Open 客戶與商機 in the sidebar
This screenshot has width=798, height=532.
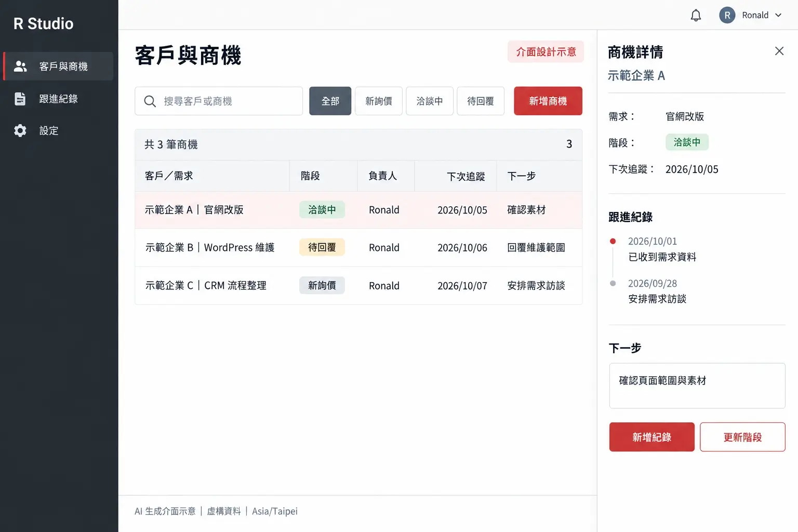click(58, 66)
